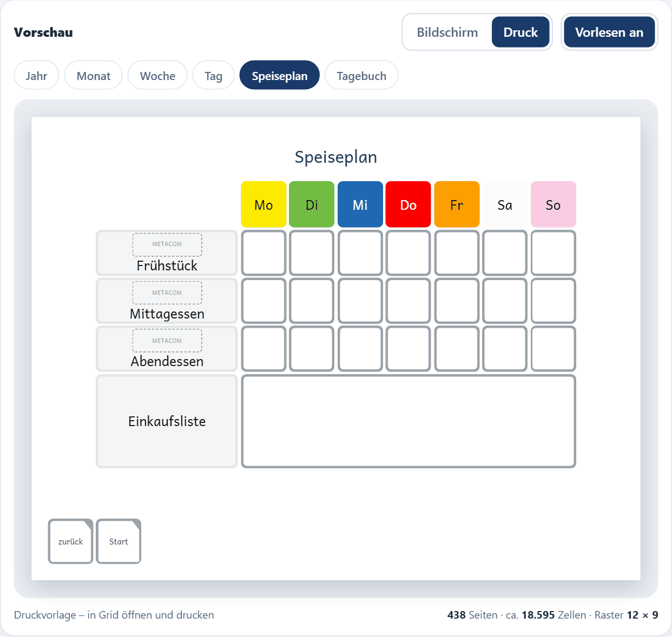Click the Start navigation cell
Screen dimensions: 672x637
(x=118, y=541)
